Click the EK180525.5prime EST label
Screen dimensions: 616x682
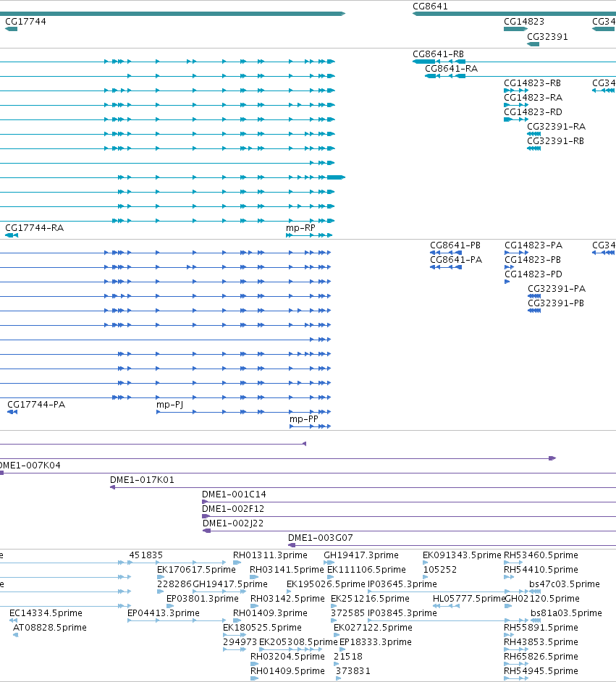262,627
